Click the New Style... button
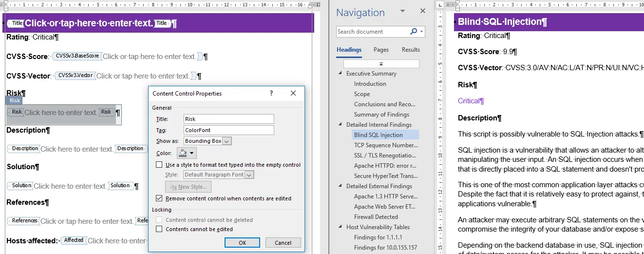 pyautogui.click(x=189, y=187)
